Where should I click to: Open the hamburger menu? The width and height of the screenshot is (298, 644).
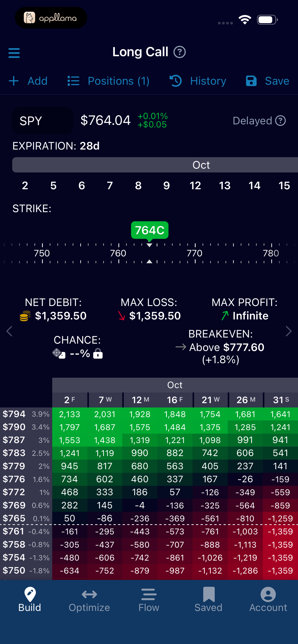[14, 53]
